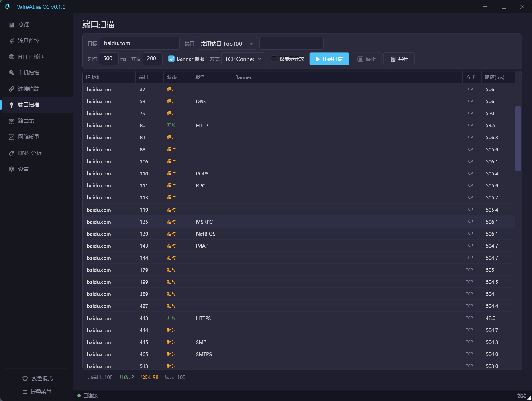This screenshot has height=401, width=532.
Task: Click the NetBIOS service cell
Action: (206, 234)
